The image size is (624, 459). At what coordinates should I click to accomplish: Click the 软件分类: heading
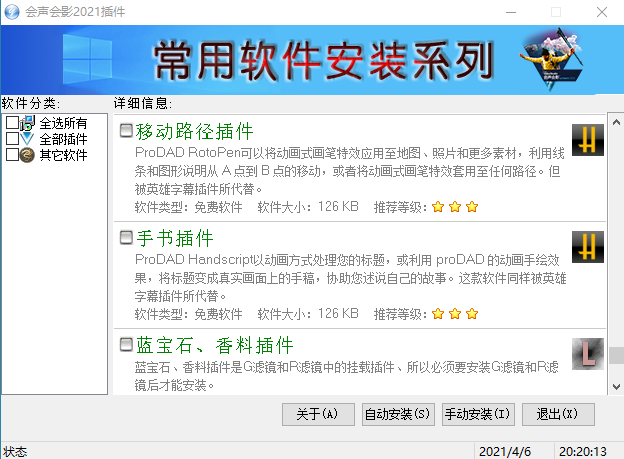click(31, 104)
